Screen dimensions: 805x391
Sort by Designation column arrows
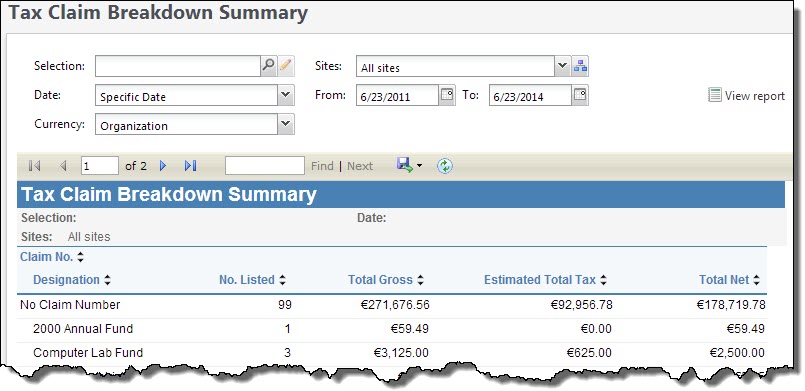[x=107, y=280]
